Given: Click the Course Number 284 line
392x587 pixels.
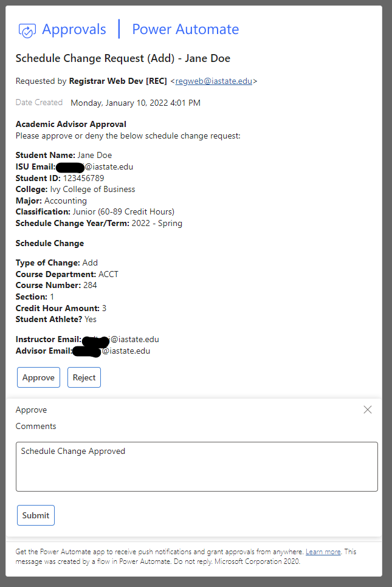Looking at the screenshot, I should (56, 285).
